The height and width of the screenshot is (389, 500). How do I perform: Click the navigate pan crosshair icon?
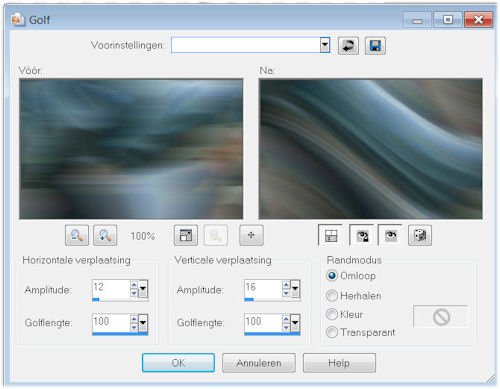point(251,235)
